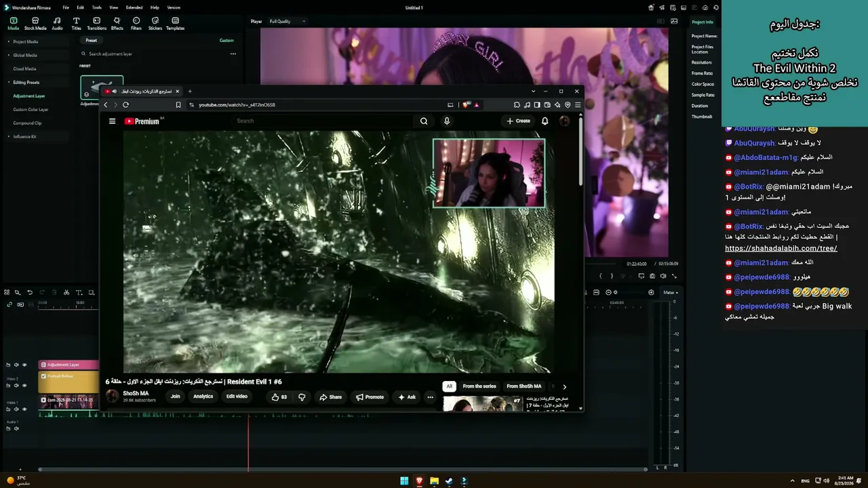Open the player volume speaker icon
The width and height of the screenshot is (868, 488).
[663, 276]
